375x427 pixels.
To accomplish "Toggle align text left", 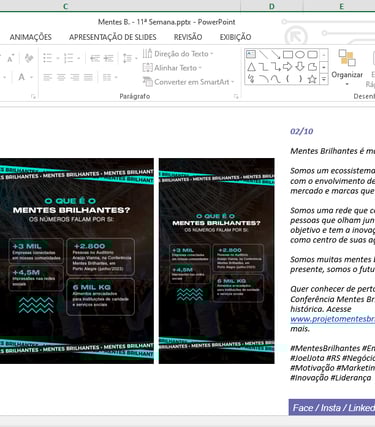I will pyautogui.click(x=47, y=78).
